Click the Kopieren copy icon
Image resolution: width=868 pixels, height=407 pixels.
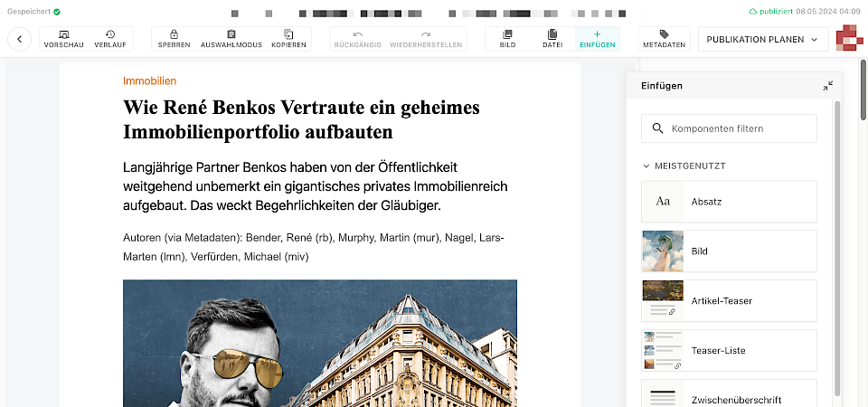point(288,39)
